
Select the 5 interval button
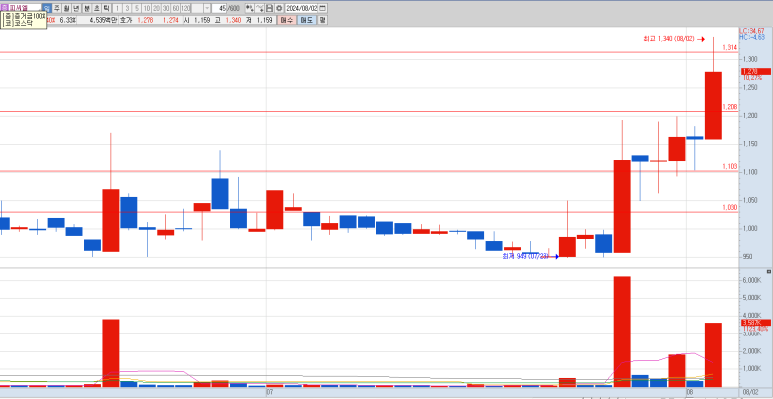coord(137,8)
